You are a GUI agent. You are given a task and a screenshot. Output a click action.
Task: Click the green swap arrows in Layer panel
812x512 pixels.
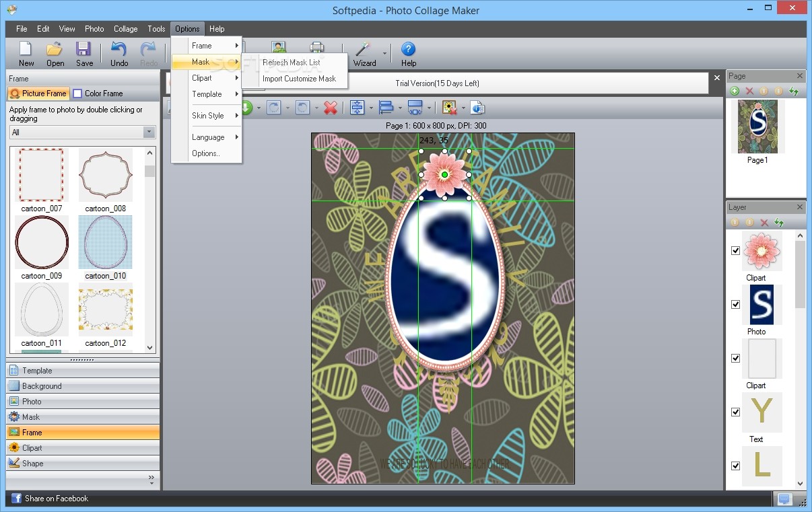coord(779,222)
